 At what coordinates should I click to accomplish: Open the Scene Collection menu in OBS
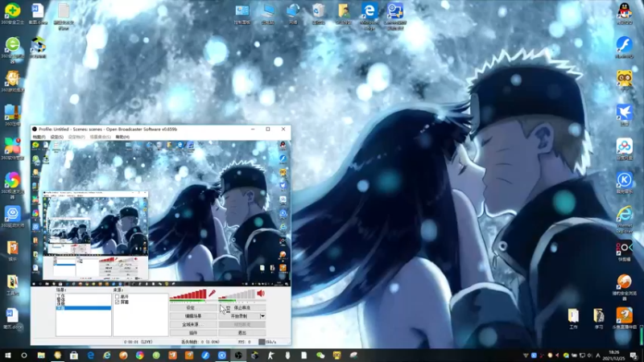(x=100, y=137)
